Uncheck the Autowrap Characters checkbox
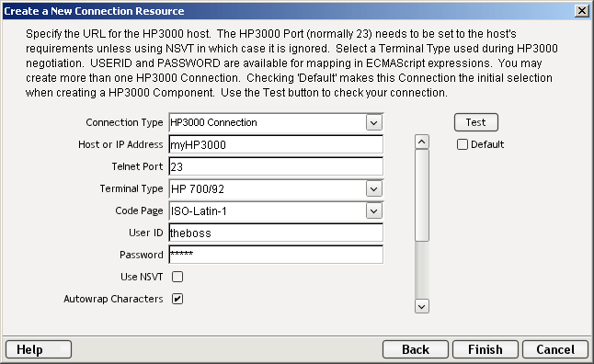The width and height of the screenshot is (594, 364). (177, 299)
